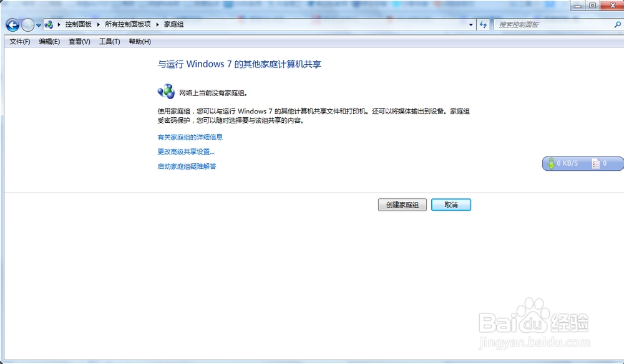Image resolution: width=624 pixels, height=364 pixels.
Task: Click the magnifier icon in the search box
Action: click(618, 24)
